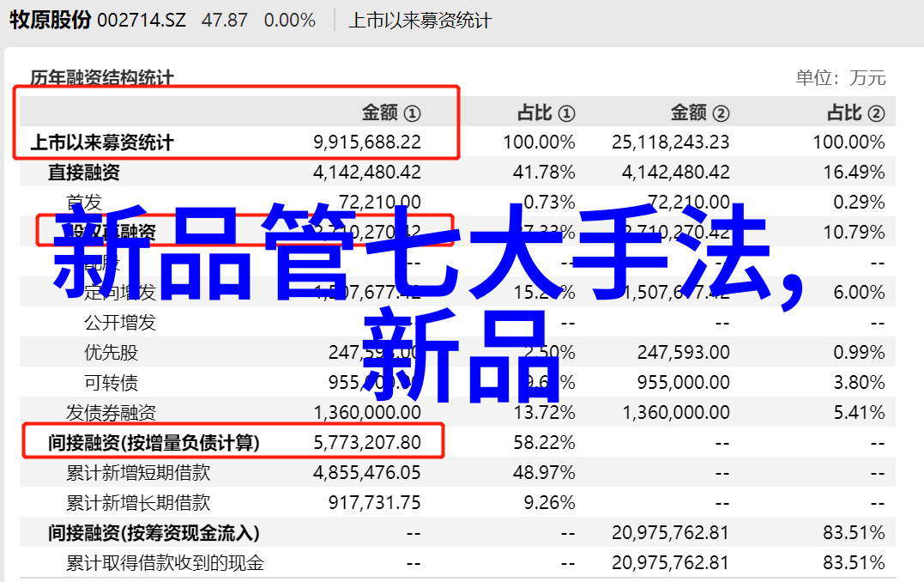Click 100.00% in 占比 ② column
This screenshot has height=582, width=924.
point(849,142)
